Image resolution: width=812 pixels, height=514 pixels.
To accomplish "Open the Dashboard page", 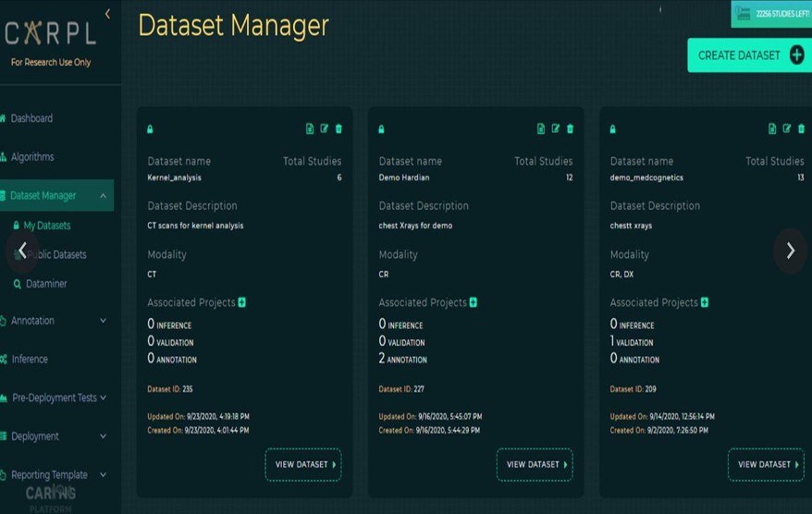I will [x=31, y=118].
